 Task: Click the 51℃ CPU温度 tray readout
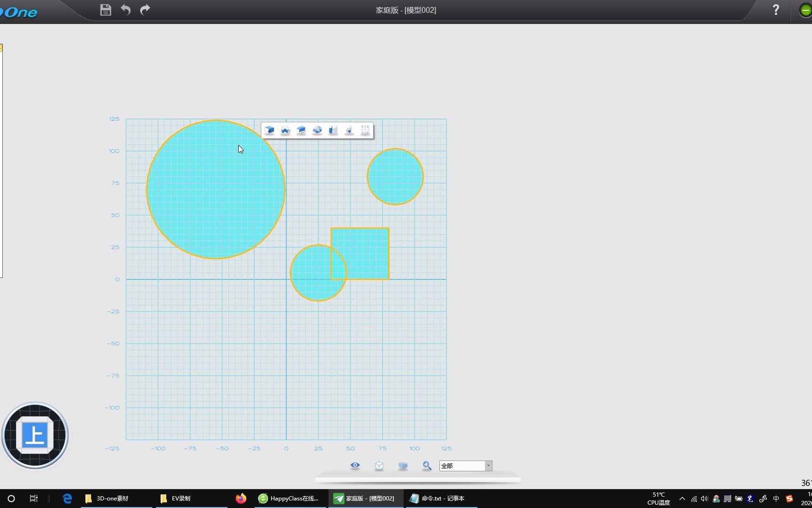(659, 499)
